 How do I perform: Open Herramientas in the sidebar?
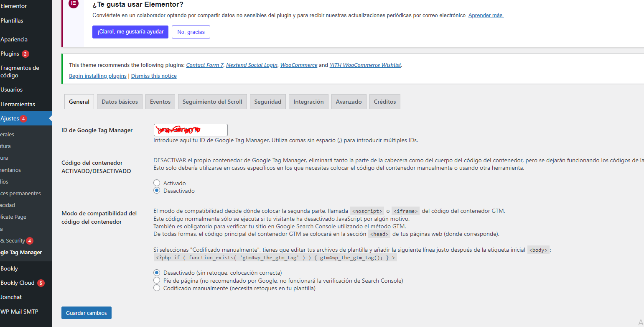tap(18, 104)
